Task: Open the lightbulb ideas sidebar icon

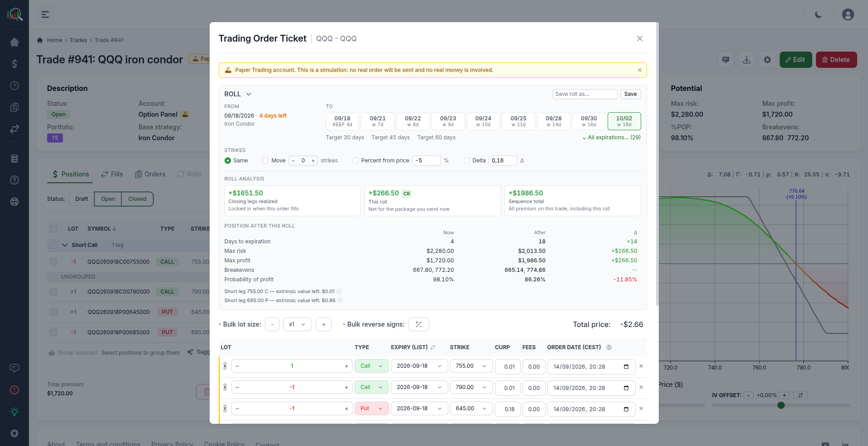Action: pyautogui.click(x=14, y=412)
